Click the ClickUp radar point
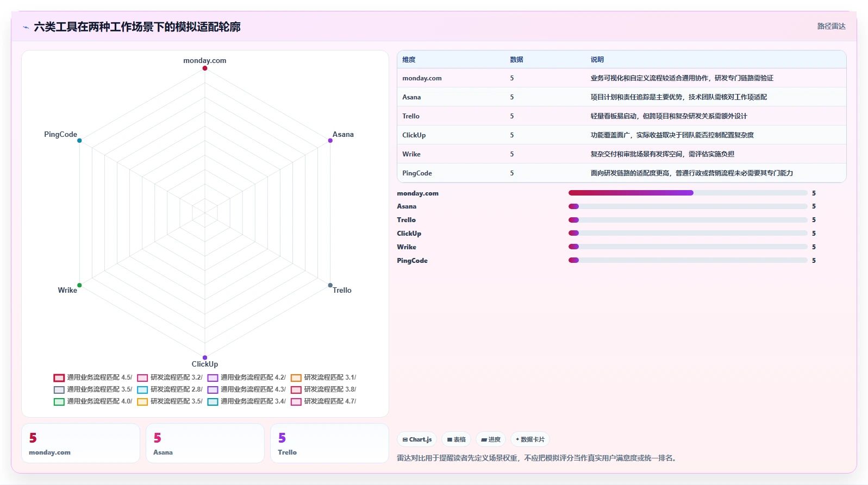This screenshot has width=868, height=485. coord(205,357)
